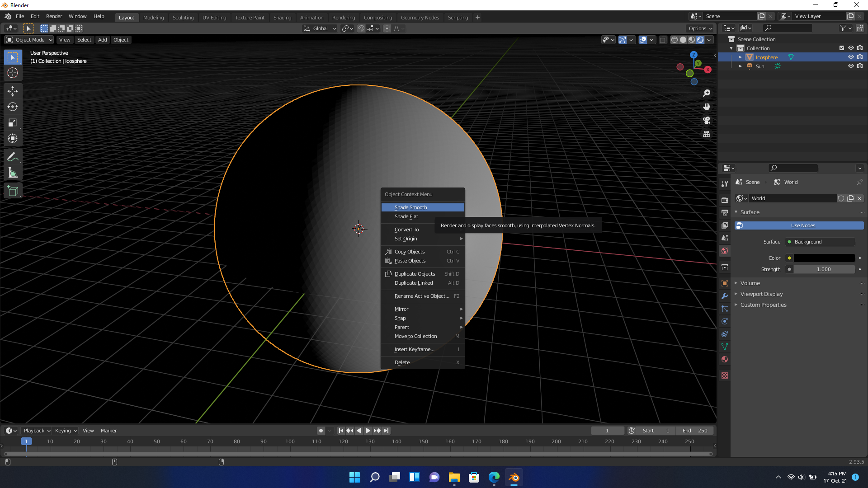Open Material properties tab icon
This screenshot has height=488, width=868.
tap(725, 359)
